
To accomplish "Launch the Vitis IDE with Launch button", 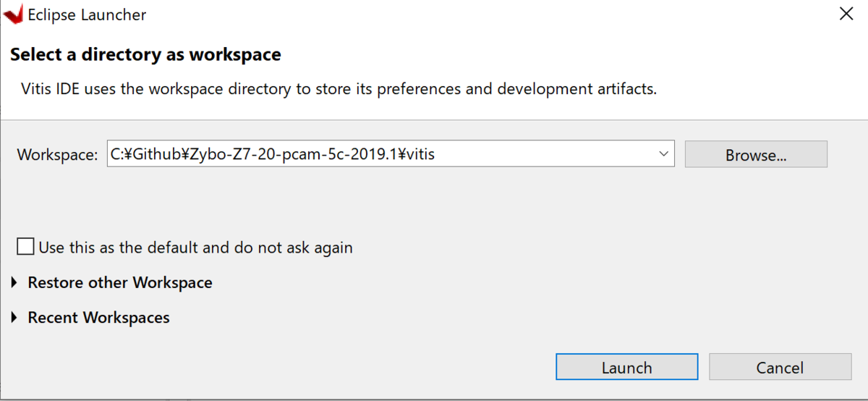I will pos(626,367).
